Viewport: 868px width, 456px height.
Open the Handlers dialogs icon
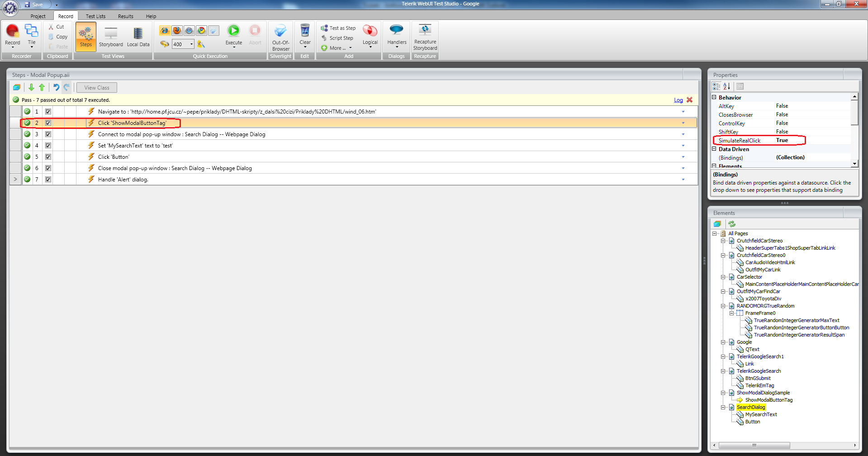397,30
